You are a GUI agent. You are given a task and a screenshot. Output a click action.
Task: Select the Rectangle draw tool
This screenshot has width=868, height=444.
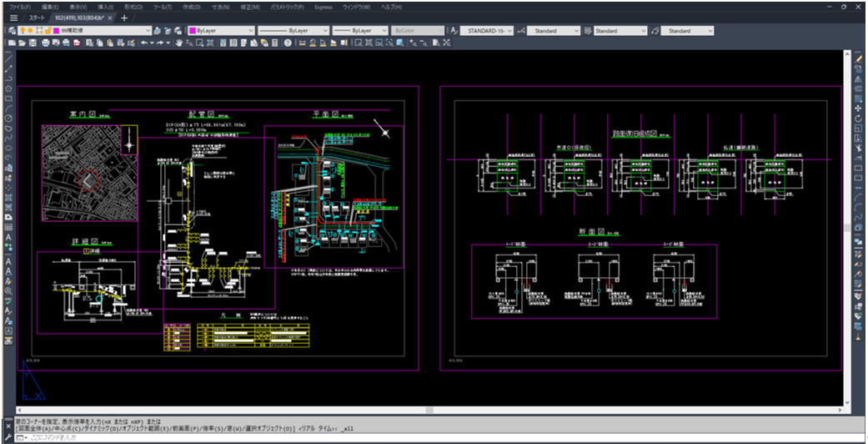(8, 98)
